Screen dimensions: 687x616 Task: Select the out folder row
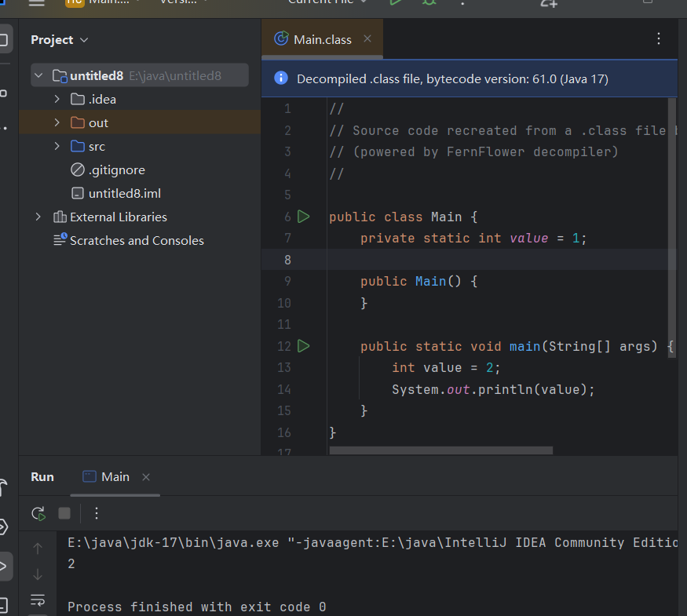[x=140, y=122]
